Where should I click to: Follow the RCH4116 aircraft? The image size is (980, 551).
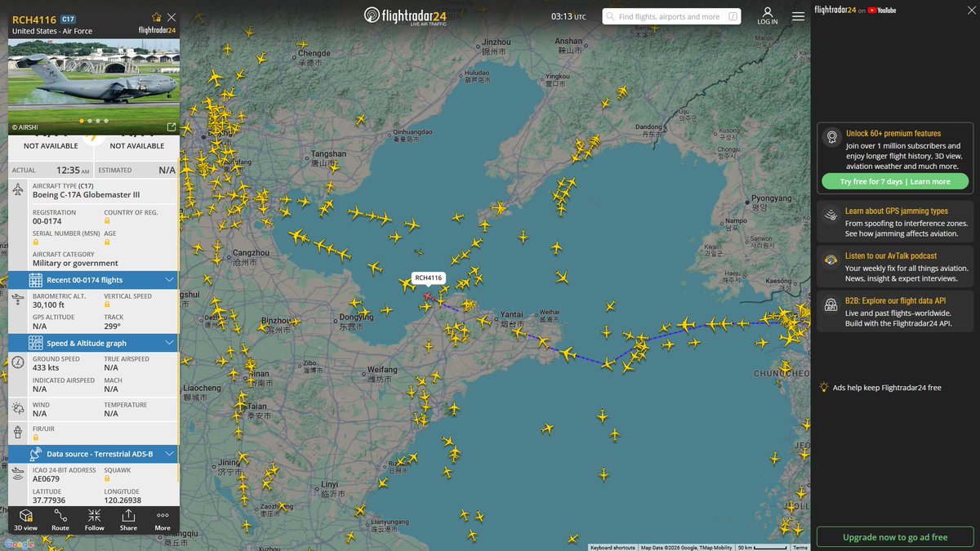click(x=95, y=520)
